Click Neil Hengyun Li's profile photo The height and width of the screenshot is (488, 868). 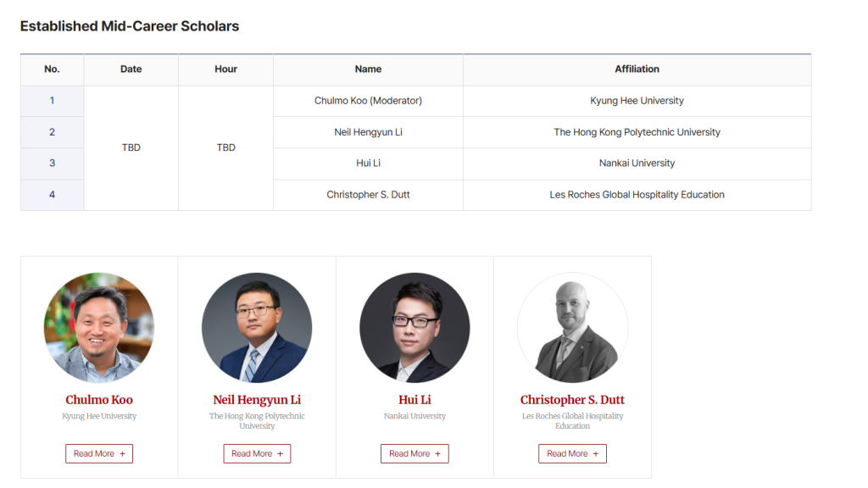257,327
